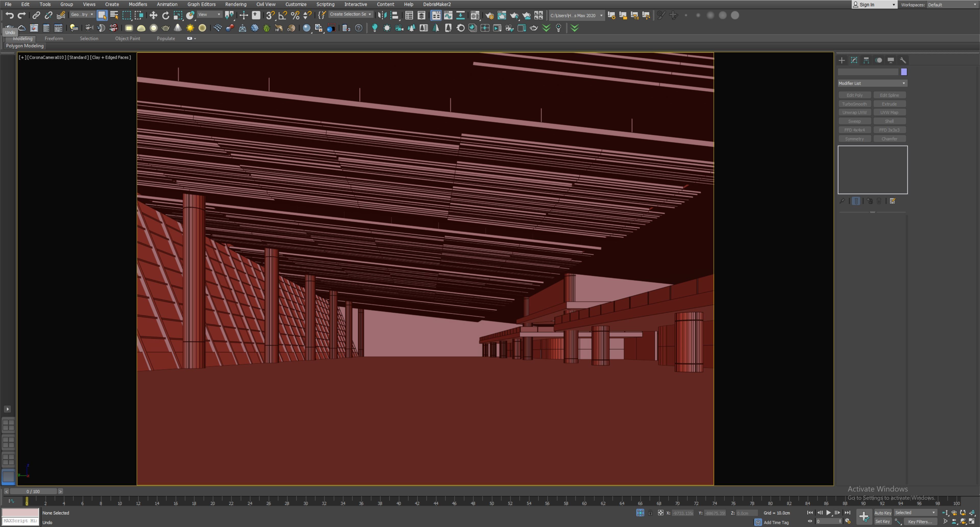Toggle the 3D Snaps button
This screenshot has width=980, height=527.
coord(270,16)
